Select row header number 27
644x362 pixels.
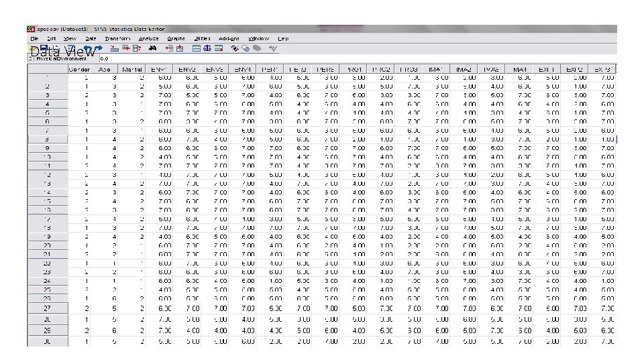click(x=48, y=308)
